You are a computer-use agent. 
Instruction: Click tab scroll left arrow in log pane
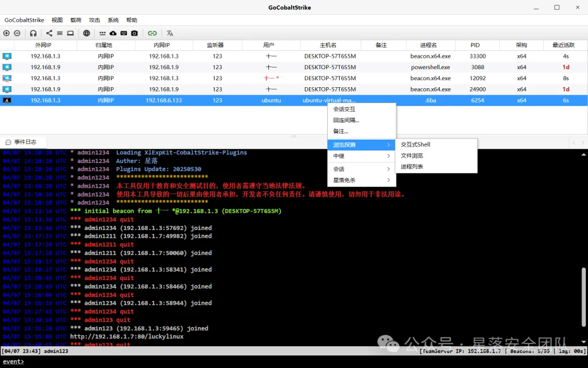(574, 142)
